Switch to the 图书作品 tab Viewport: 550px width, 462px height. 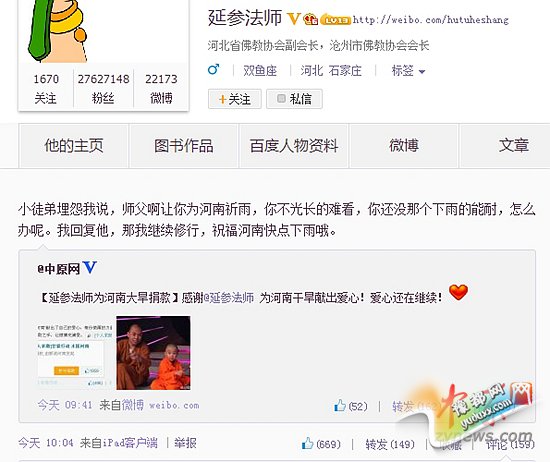184,146
